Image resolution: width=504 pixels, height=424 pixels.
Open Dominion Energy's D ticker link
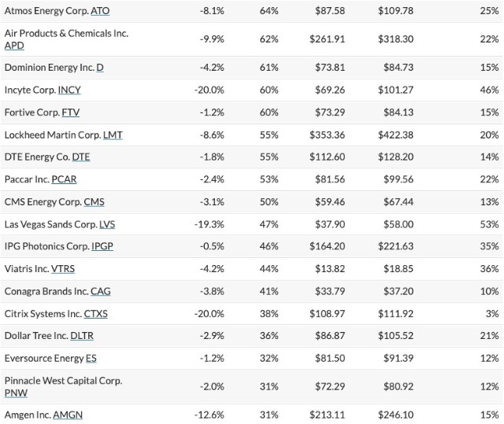pyautogui.click(x=100, y=68)
